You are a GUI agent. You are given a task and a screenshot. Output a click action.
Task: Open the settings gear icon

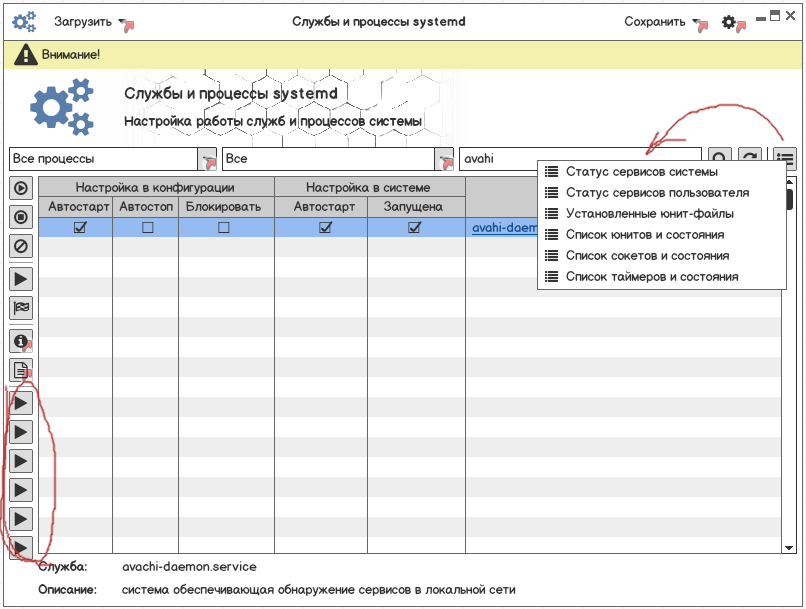point(730,22)
